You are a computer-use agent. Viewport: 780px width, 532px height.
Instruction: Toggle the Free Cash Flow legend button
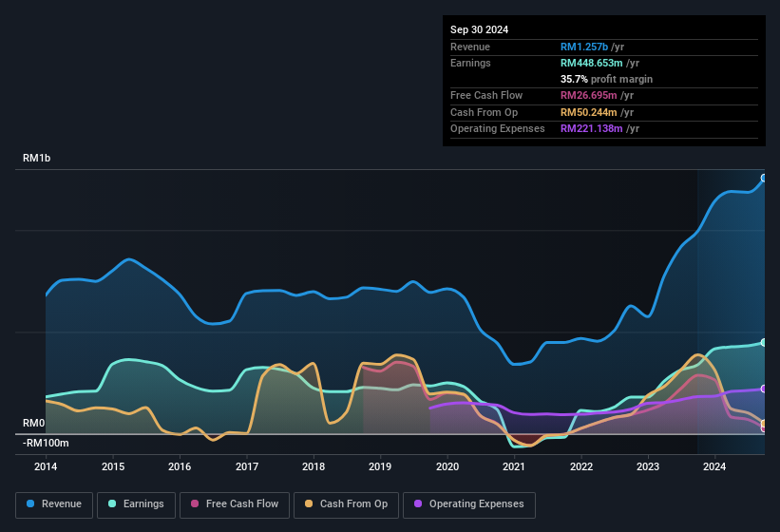[x=235, y=504]
